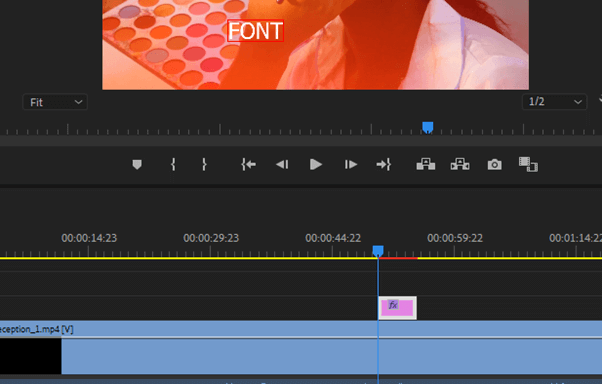Open the 1/2 playback resolution dropdown
The image size is (602, 384).
pyautogui.click(x=554, y=102)
